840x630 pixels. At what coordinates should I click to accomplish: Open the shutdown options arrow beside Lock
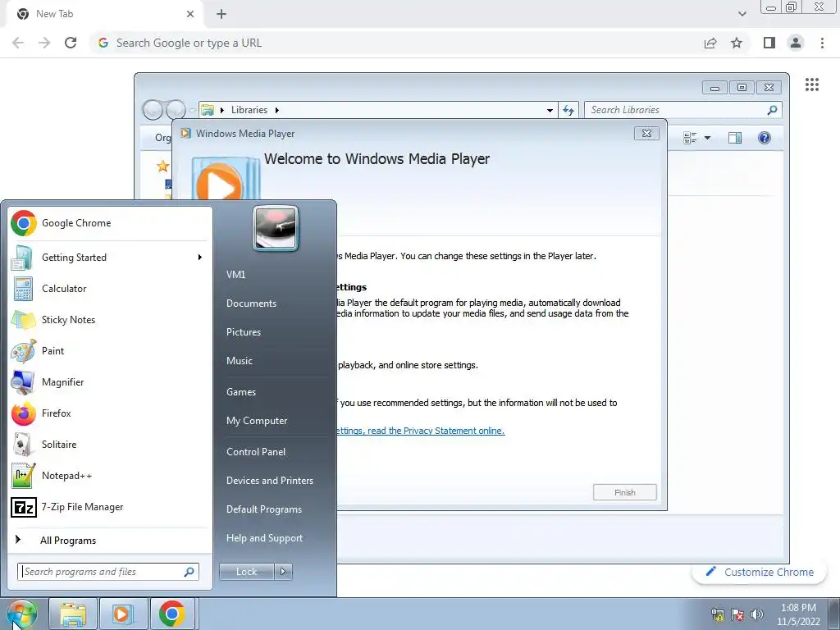pyautogui.click(x=283, y=572)
